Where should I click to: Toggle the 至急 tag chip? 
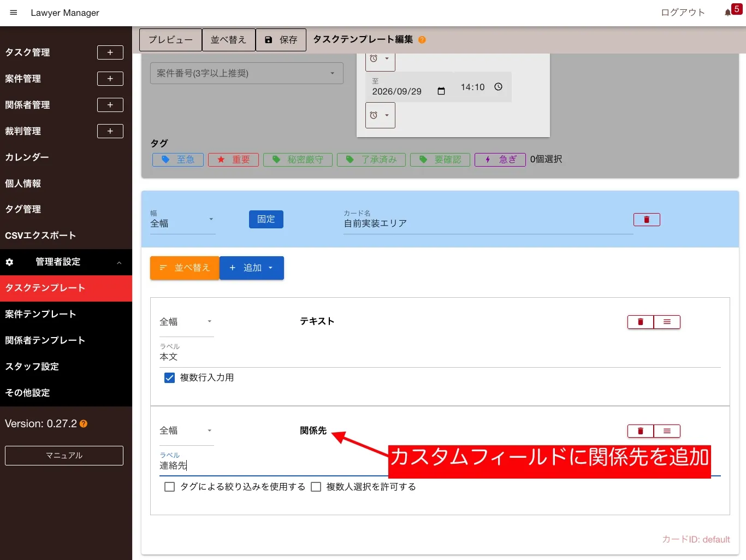[178, 160]
